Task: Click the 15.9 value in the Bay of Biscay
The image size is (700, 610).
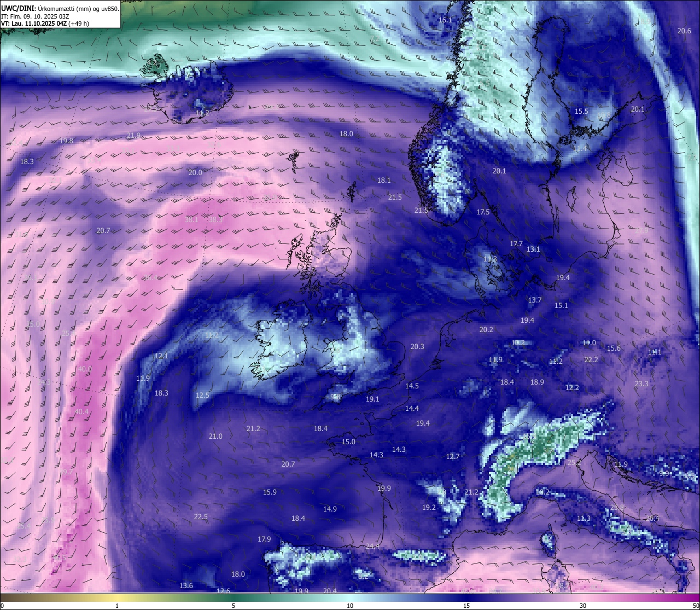Action: click(x=270, y=492)
